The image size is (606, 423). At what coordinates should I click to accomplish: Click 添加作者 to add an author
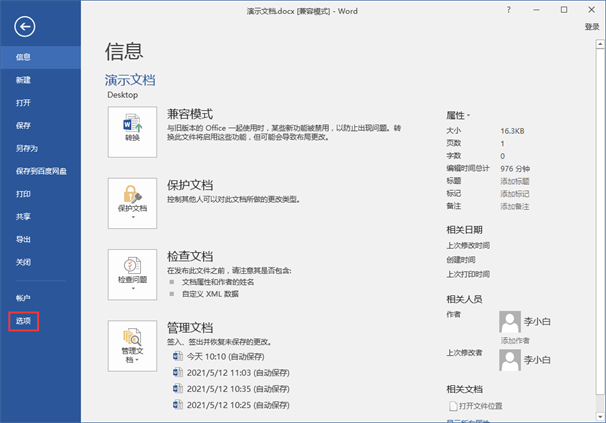515,340
